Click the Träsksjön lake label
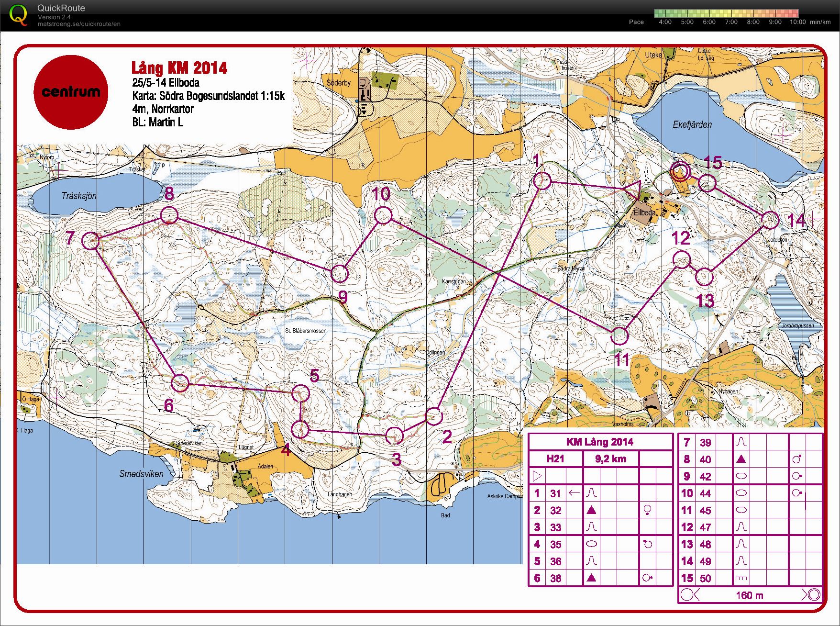The image size is (840, 626). click(79, 196)
